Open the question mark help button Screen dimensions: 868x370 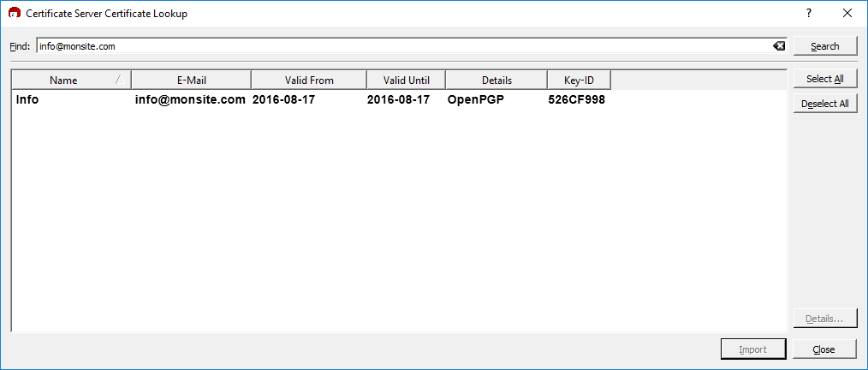(x=809, y=14)
